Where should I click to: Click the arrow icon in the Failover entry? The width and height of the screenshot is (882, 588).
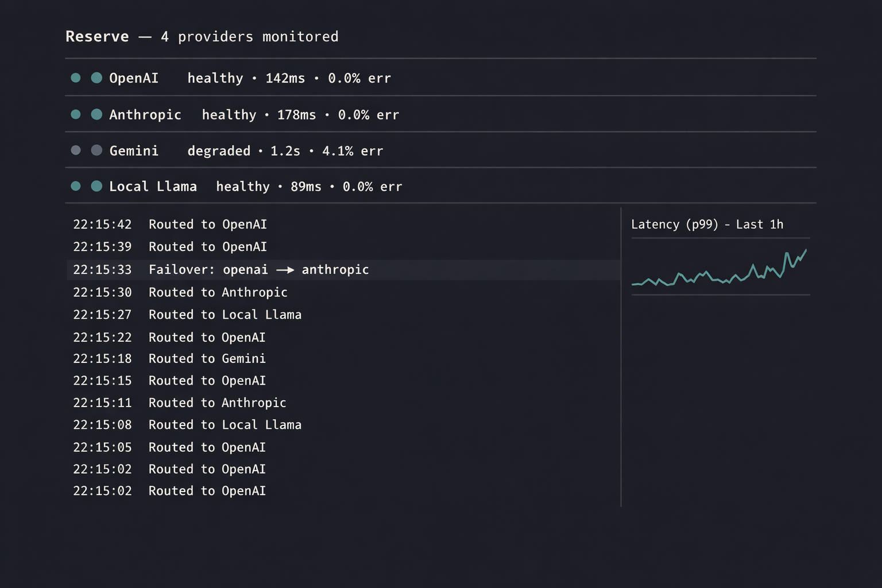285,270
